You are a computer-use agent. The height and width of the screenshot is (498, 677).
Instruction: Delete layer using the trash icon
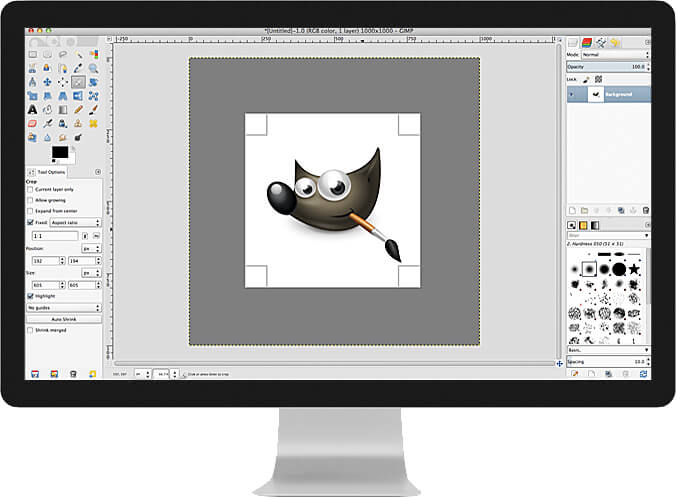tap(645, 210)
